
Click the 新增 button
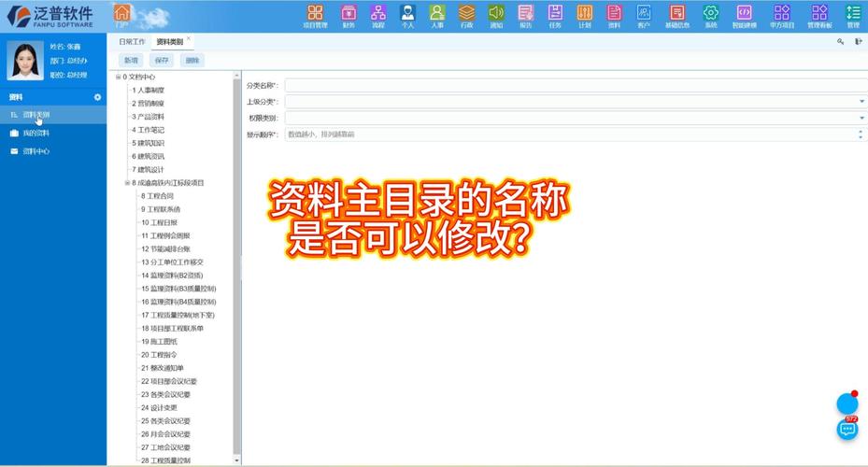click(x=131, y=61)
